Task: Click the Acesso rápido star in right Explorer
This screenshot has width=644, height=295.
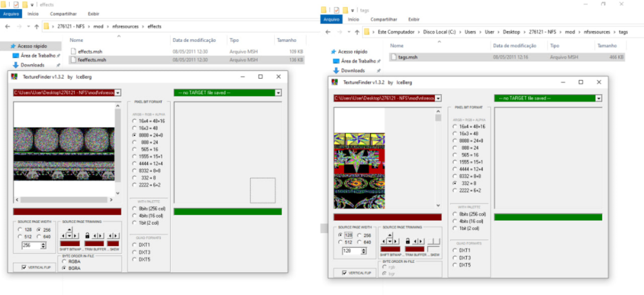Action: coord(332,52)
